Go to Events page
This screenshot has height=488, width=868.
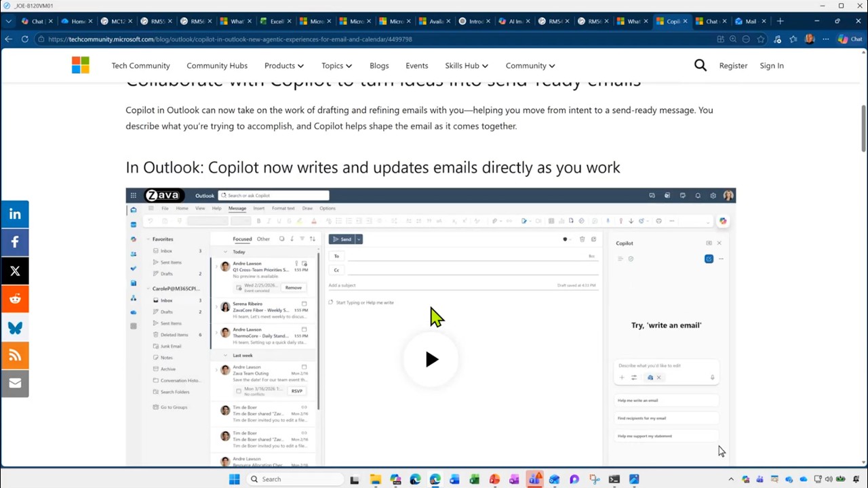[416, 66]
